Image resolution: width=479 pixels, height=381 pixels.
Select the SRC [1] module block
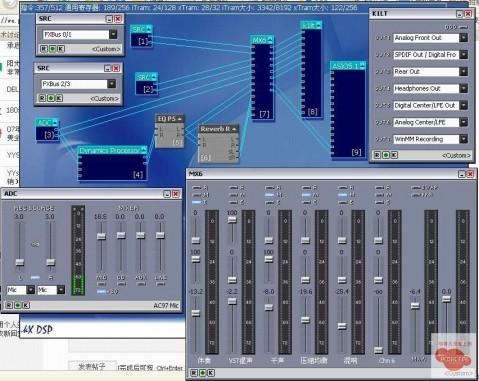tap(141, 36)
